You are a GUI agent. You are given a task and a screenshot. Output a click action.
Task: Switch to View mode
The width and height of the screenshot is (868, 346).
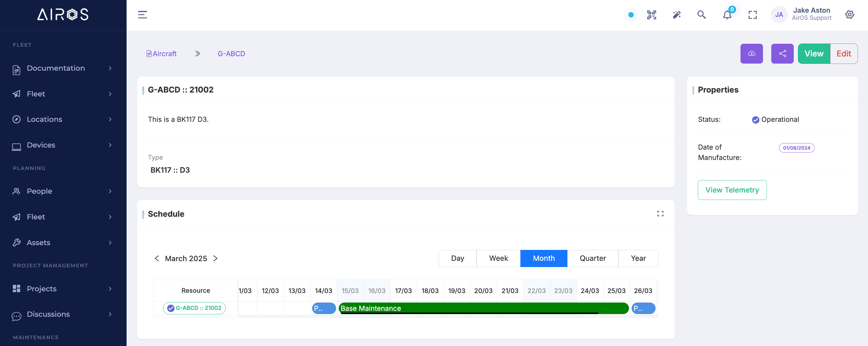(x=814, y=54)
